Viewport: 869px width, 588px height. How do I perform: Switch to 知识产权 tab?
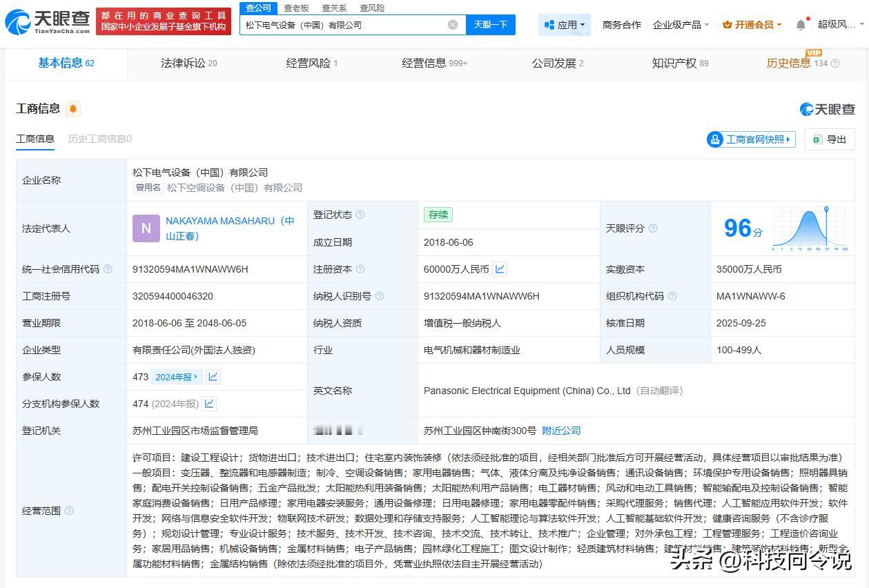pos(681,63)
